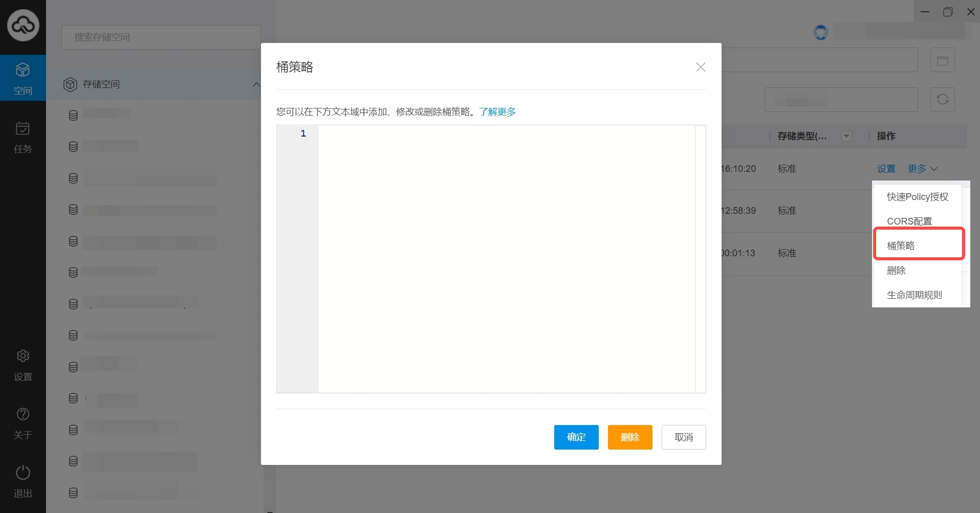Click the cloud logo in the sidebar
Screen dimensions: 980x513
tap(23, 25)
